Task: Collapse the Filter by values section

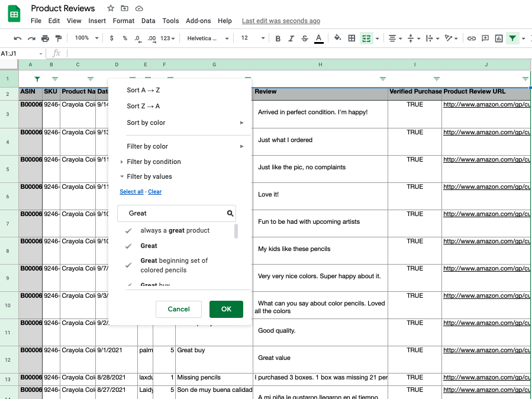Action: (149, 176)
